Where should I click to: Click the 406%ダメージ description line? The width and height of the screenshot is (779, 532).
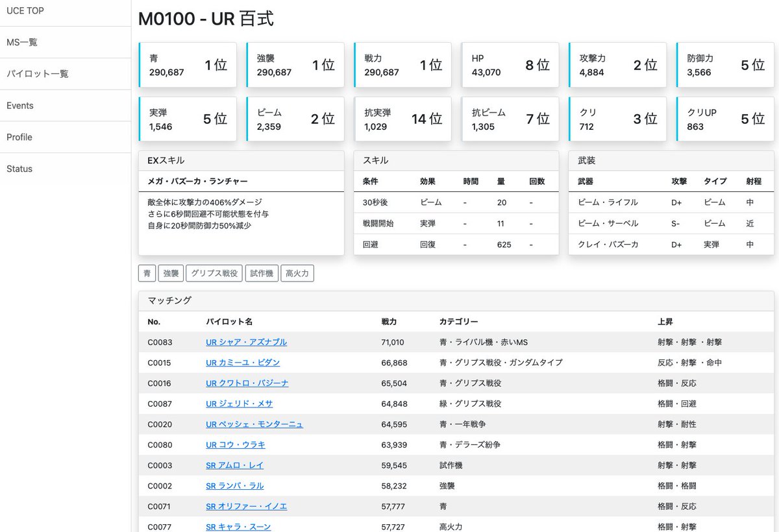205,202
